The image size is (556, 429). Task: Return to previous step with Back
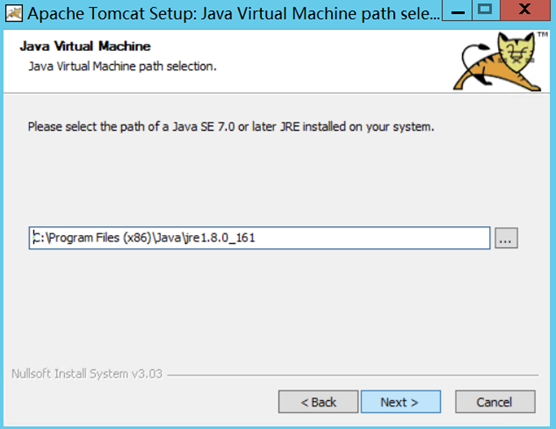tap(318, 402)
